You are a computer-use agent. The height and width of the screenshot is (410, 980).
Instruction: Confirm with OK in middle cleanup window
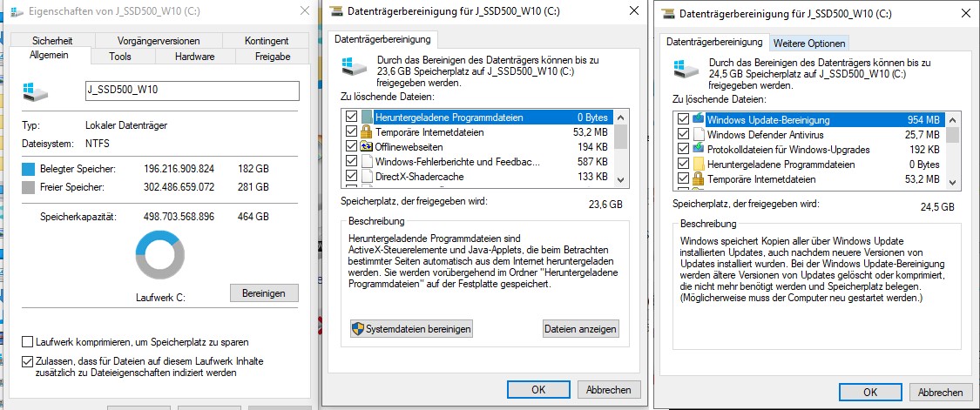click(x=538, y=389)
